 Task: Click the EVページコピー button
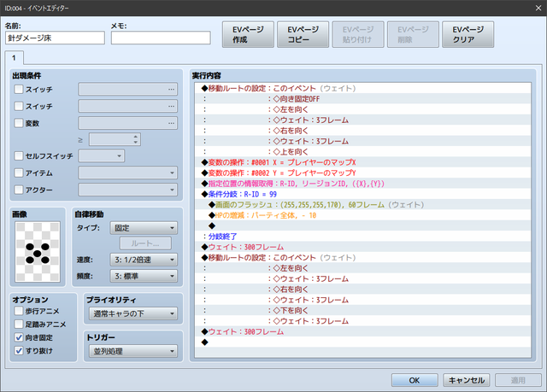303,34
